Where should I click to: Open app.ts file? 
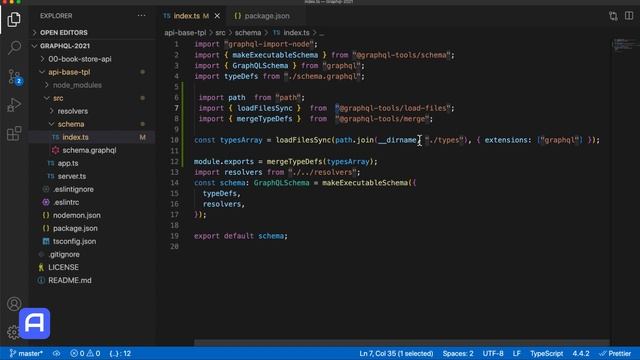68,163
